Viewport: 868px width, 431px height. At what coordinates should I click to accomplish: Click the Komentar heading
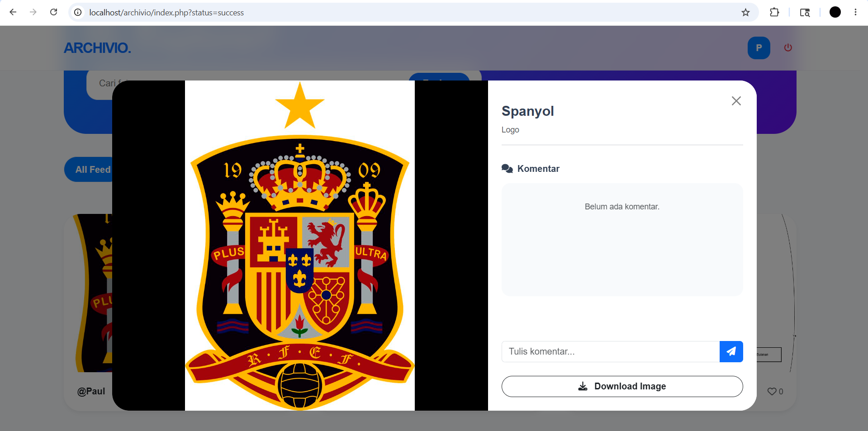click(538, 169)
